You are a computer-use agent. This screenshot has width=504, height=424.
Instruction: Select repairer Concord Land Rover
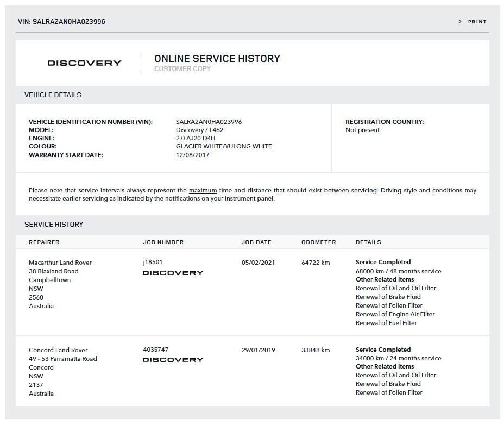click(x=58, y=350)
